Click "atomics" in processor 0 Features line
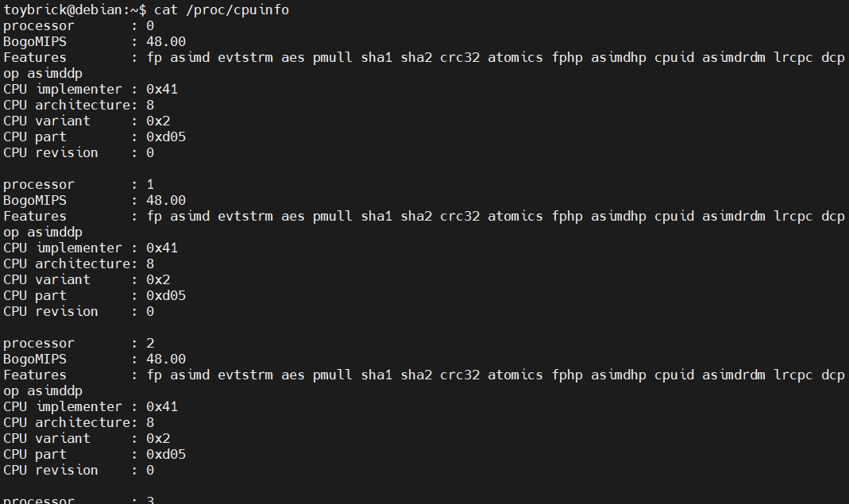This screenshot has height=504, width=849. click(515, 57)
